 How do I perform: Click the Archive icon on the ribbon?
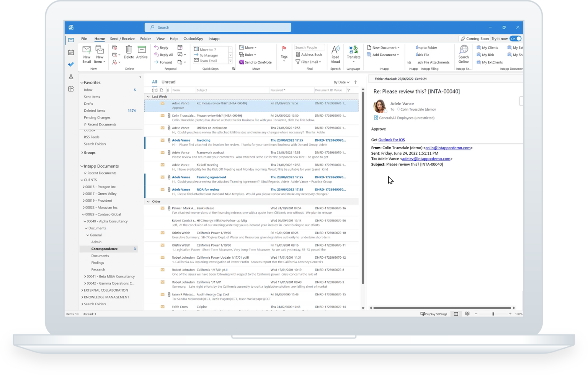click(141, 54)
